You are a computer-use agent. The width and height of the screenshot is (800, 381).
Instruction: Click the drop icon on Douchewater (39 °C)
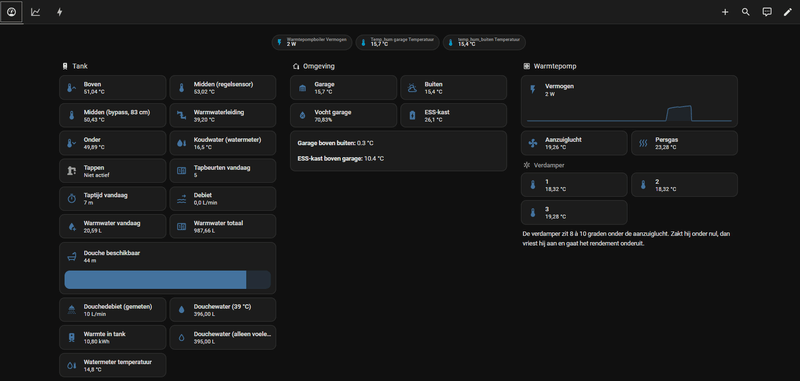click(181, 310)
